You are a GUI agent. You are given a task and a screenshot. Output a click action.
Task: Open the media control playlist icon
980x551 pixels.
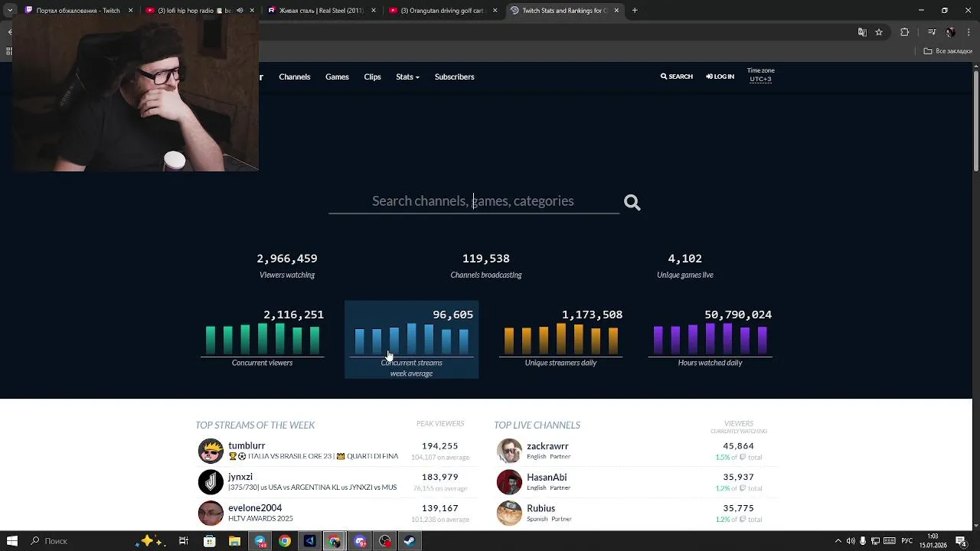[x=932, y=32]
